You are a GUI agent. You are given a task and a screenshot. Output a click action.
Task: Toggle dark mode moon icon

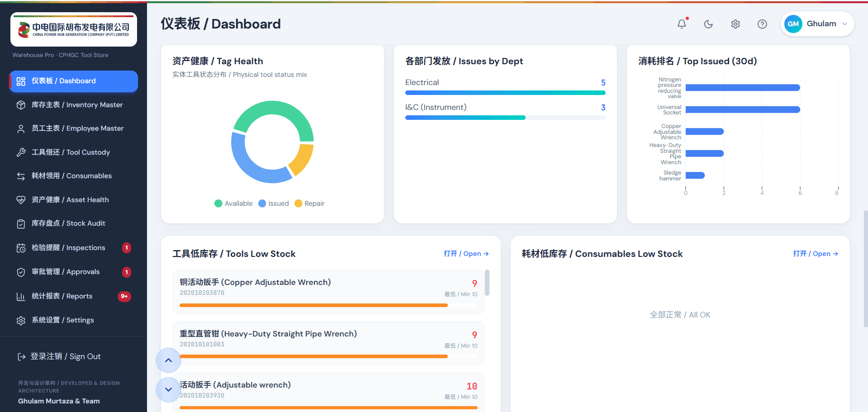pos(708,24)
